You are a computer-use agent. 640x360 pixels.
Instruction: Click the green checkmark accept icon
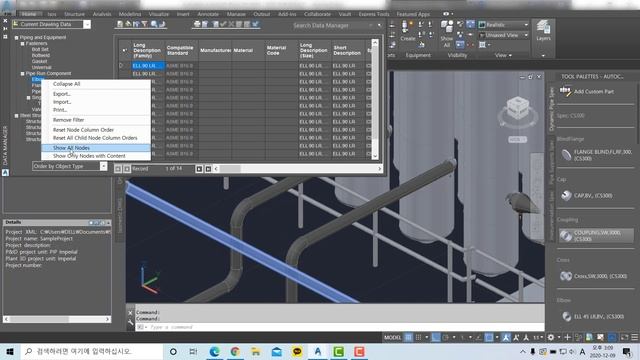point(223,24)
